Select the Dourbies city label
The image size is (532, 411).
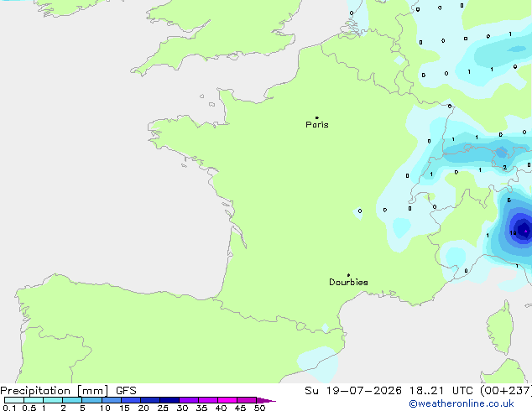[348, 282]
